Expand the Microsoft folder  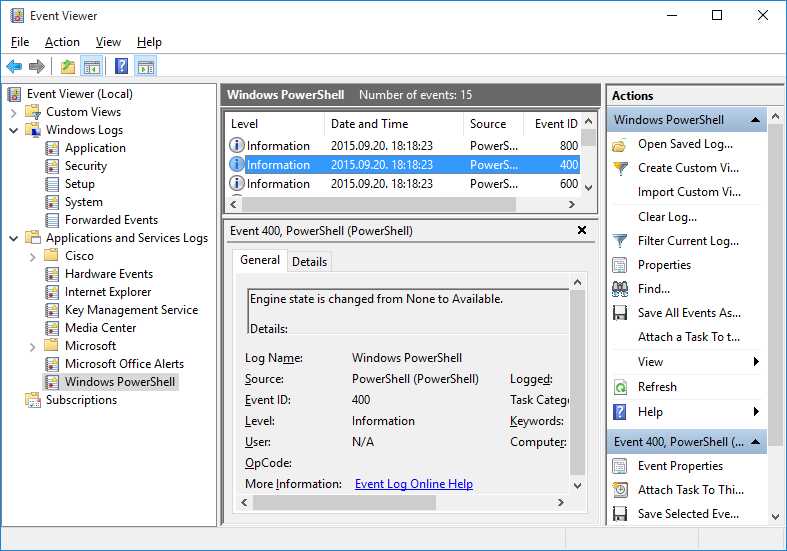[33, 347]
